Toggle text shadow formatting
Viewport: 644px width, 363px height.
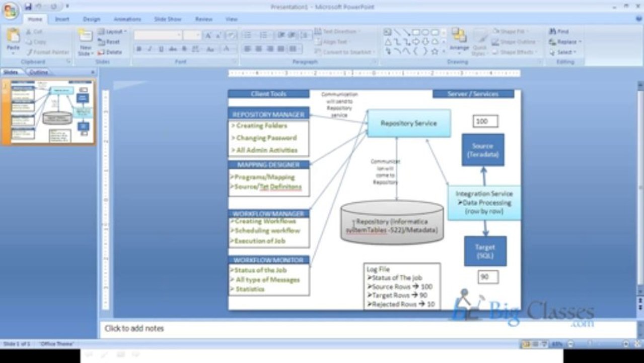point(184,49)
